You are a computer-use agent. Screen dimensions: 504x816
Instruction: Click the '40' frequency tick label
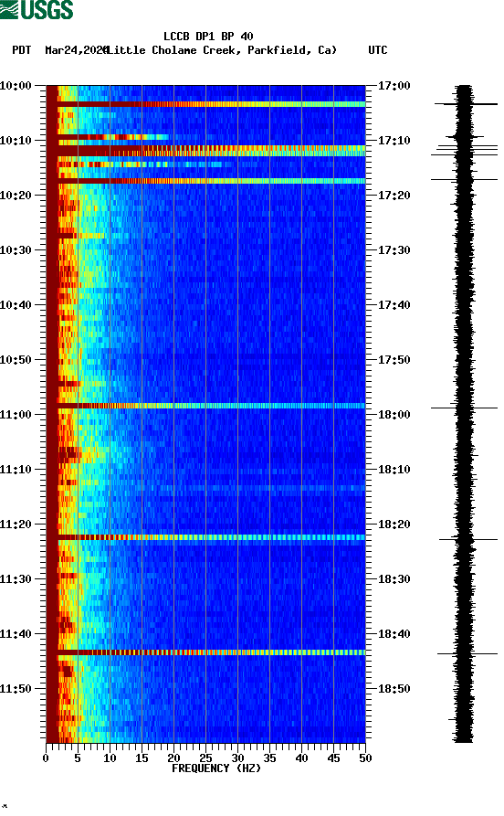(301, 758)
